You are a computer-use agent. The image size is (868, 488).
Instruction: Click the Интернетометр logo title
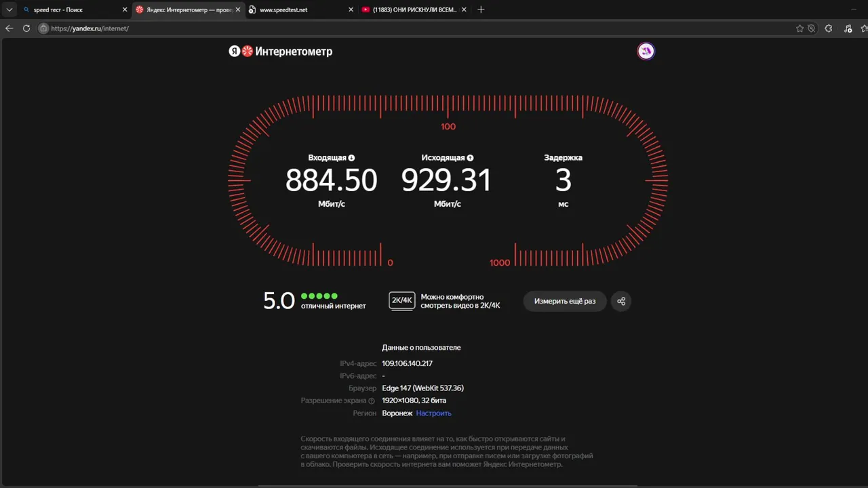[x=294, y=52]
